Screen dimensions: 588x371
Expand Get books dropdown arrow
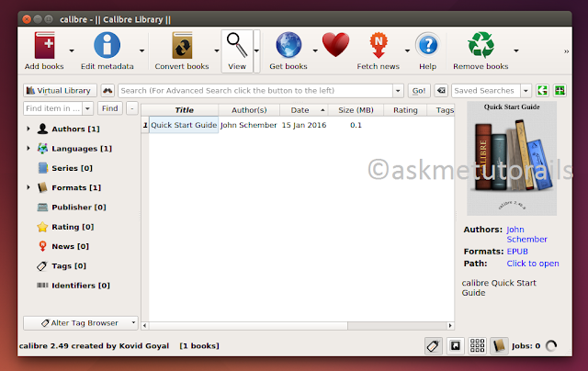coord(315,51)
